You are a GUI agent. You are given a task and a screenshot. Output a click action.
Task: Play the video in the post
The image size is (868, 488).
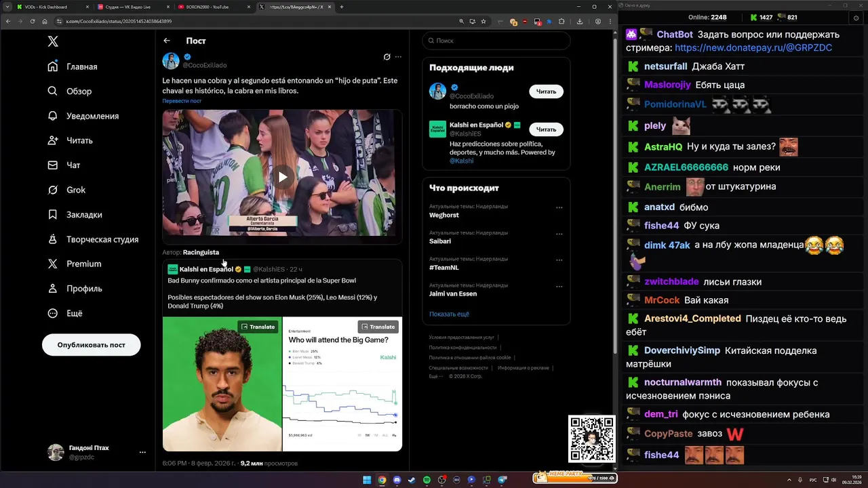[282, 177]
